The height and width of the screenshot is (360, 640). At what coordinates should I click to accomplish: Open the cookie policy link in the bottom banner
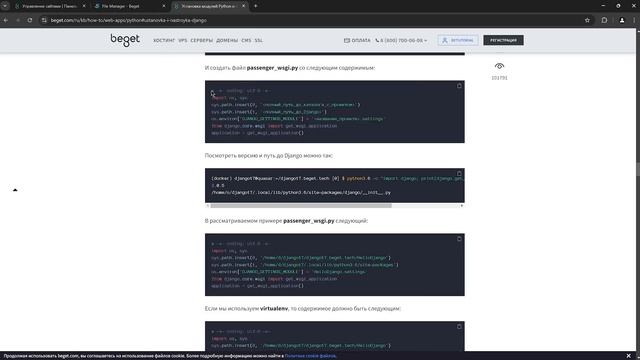point(310,356)
